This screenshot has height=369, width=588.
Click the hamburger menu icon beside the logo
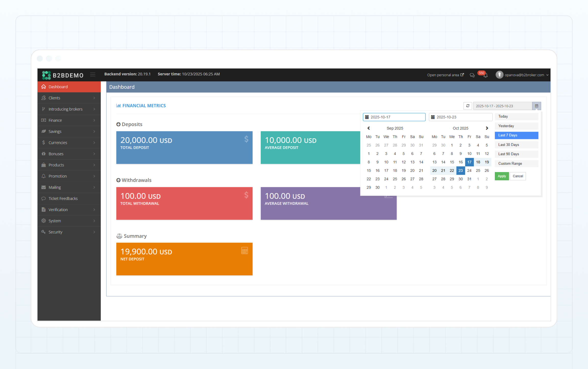click(93, 75)
